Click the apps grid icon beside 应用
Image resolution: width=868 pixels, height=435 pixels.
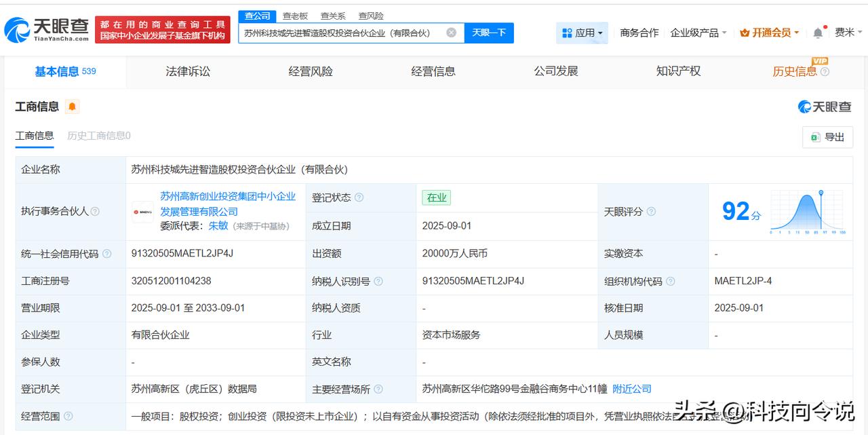pos(567,33)
